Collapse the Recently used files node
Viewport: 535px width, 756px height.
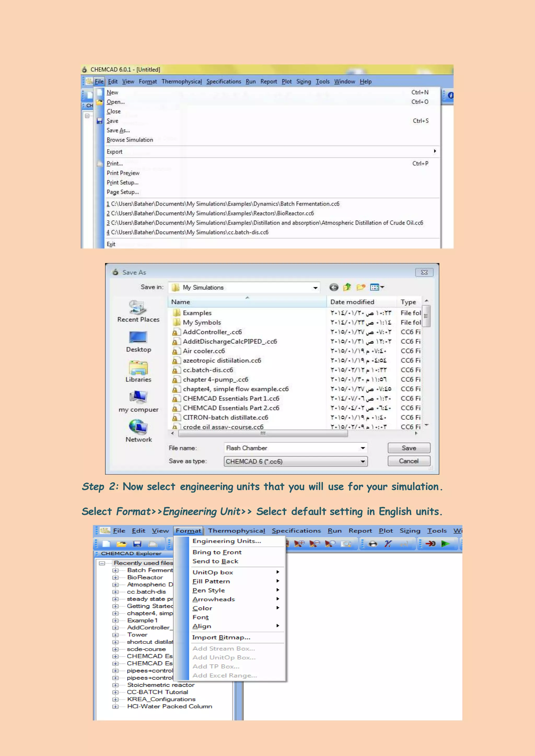point(102,563)
